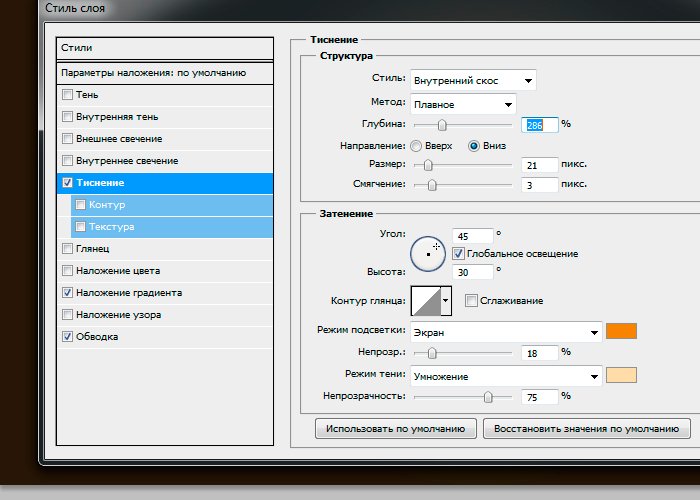Enable the Тень checkbox
This screenshot has height=500, width=700.
tap(67, 95)
